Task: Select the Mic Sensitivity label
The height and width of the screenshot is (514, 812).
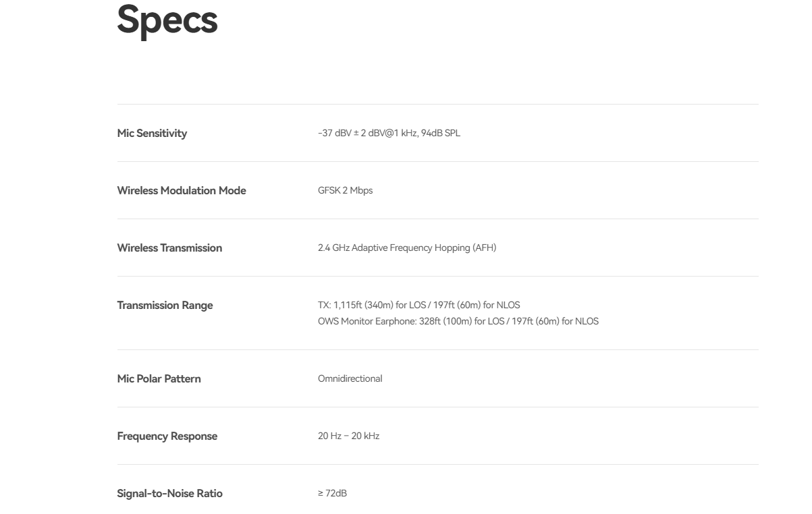Action: point(152,134)
